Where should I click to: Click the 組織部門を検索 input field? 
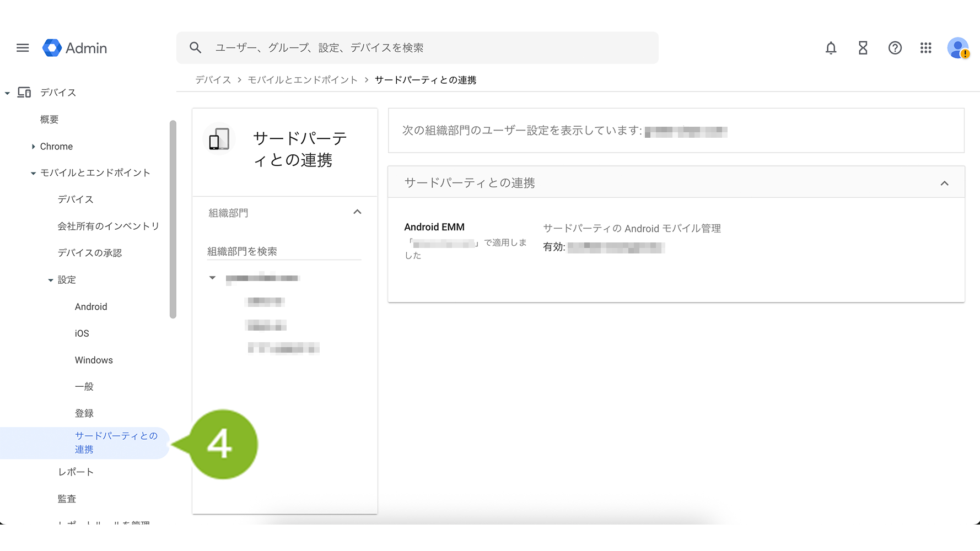pos(284,251)
